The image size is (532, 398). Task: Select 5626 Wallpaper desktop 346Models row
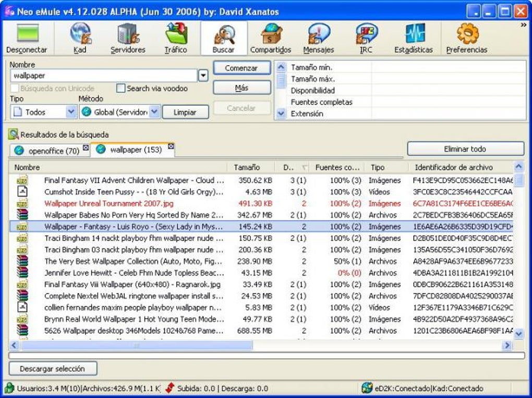[x=261, y=330]
